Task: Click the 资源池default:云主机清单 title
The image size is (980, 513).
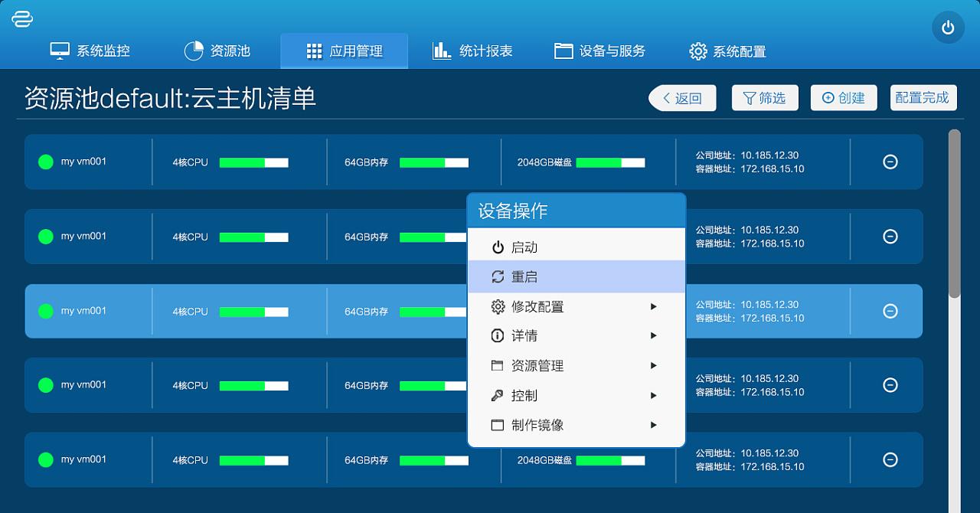Action: pos(171,98)
